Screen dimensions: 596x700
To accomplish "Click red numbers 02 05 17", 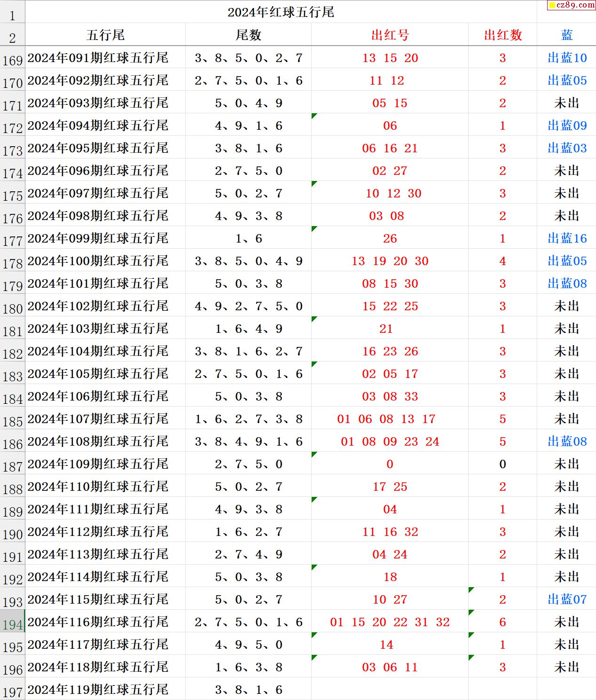I will (390, 374).
